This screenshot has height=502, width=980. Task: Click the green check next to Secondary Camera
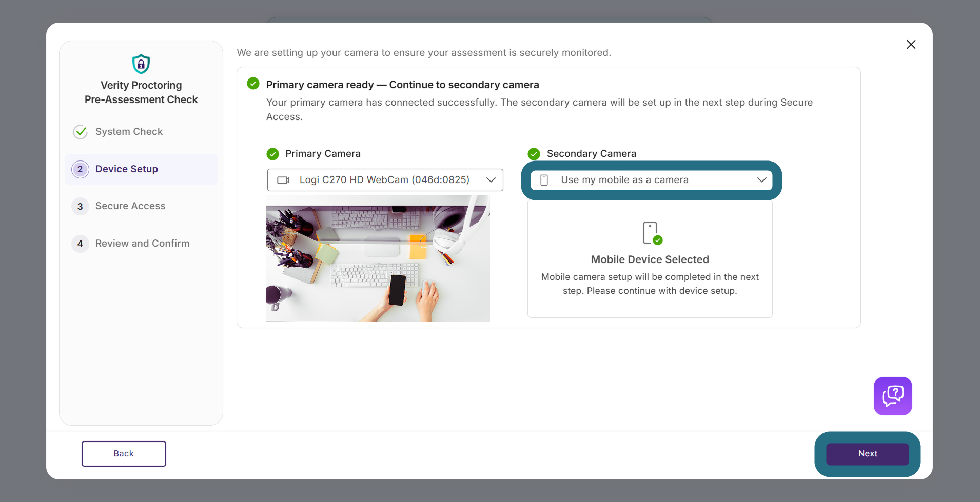coord(534,154)
